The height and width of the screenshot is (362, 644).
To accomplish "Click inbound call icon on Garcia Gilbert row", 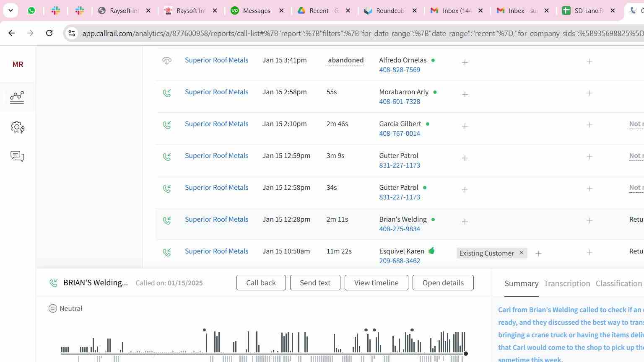I will pos(167,124).
